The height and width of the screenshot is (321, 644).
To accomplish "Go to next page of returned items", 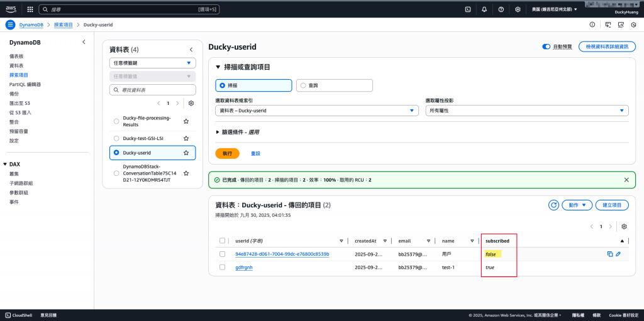I will [611, 227].
